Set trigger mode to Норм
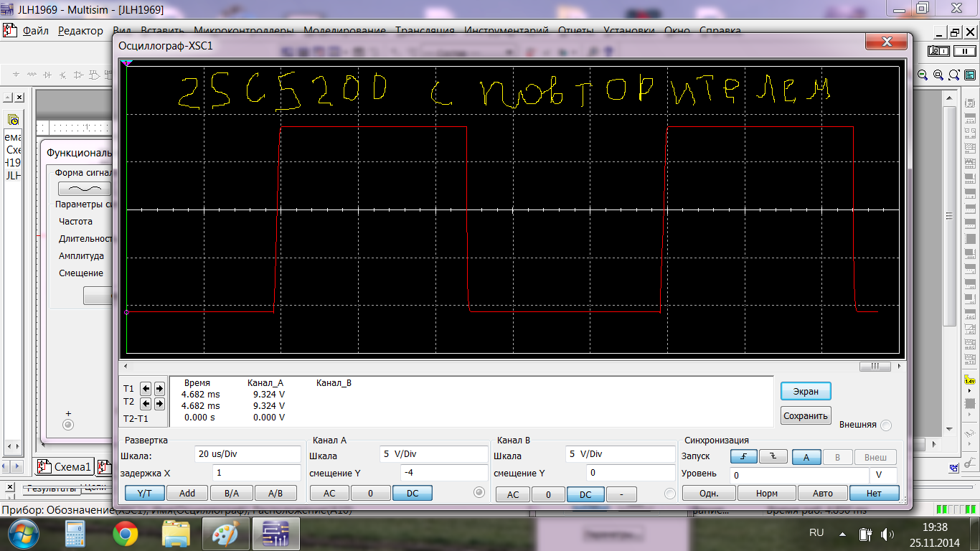This screenshot has width=980, height=551. coord(766,493)
